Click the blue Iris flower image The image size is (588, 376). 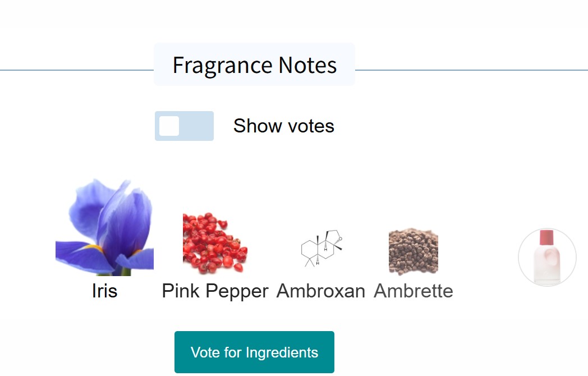click(104, 228)
